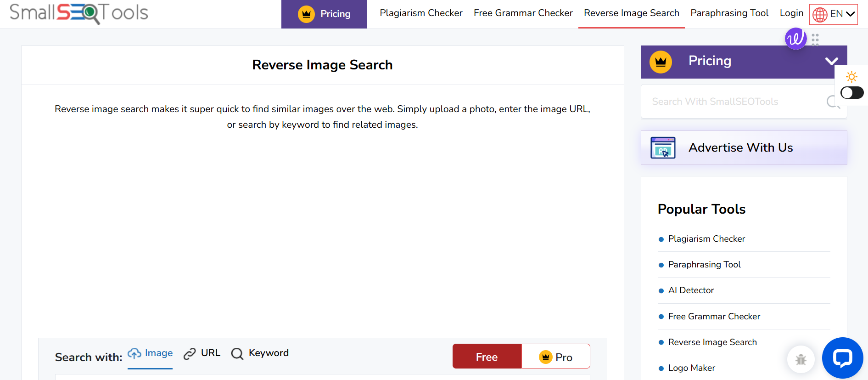Open the Paraphrasing Tool nav link
This screenshot has height=380, width=868.
tap(729, 13)
